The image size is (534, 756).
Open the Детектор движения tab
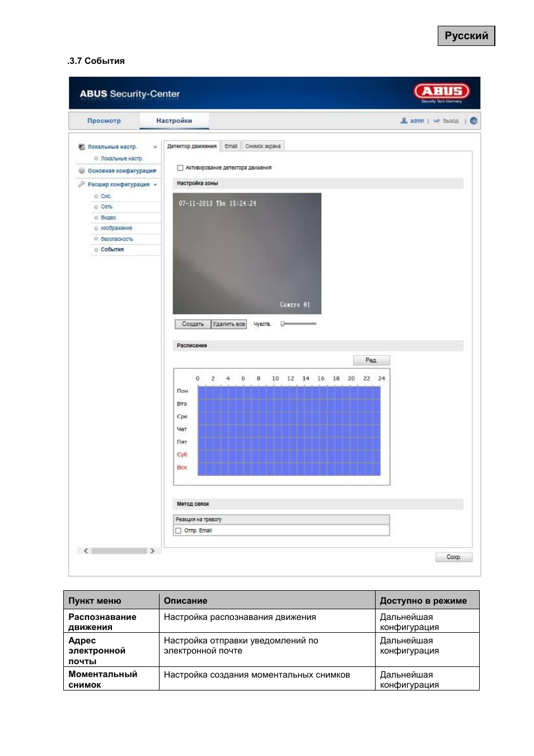pos(192,146)
